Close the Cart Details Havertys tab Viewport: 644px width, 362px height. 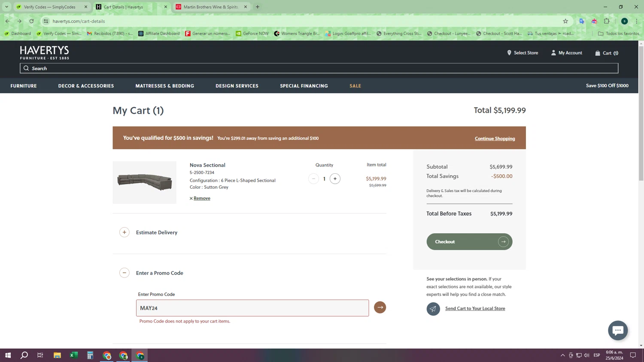point(166,7)
